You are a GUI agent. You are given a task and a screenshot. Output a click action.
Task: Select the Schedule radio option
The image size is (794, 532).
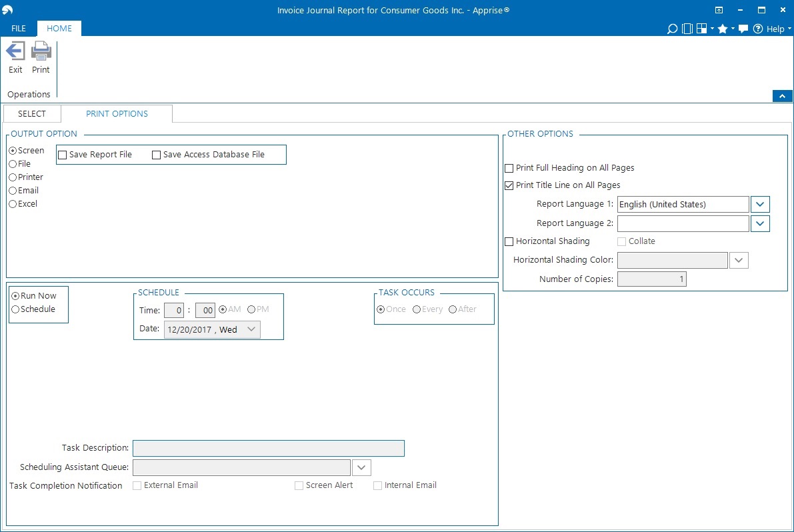(x=15, y=309)
